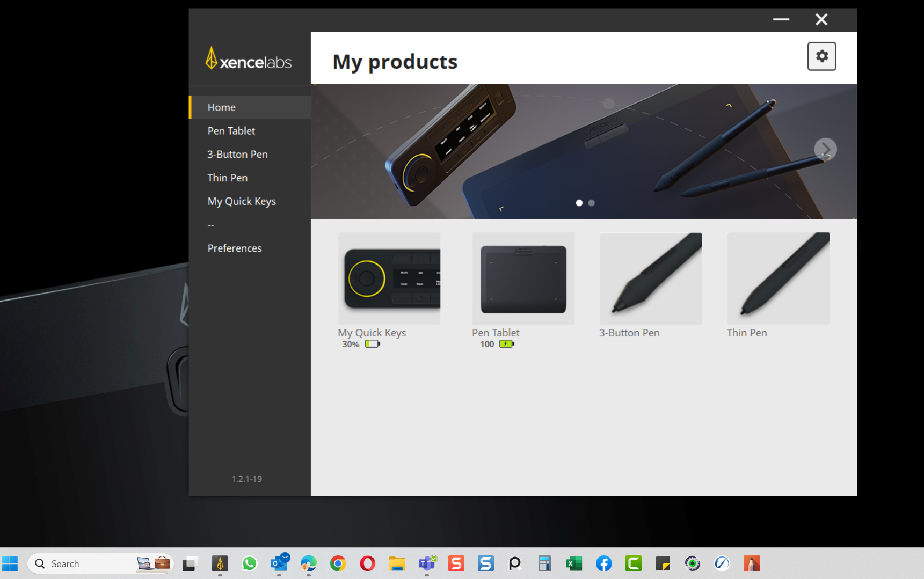Close the Xencelabs window
The image size is (924, 579).
[821, 19]
